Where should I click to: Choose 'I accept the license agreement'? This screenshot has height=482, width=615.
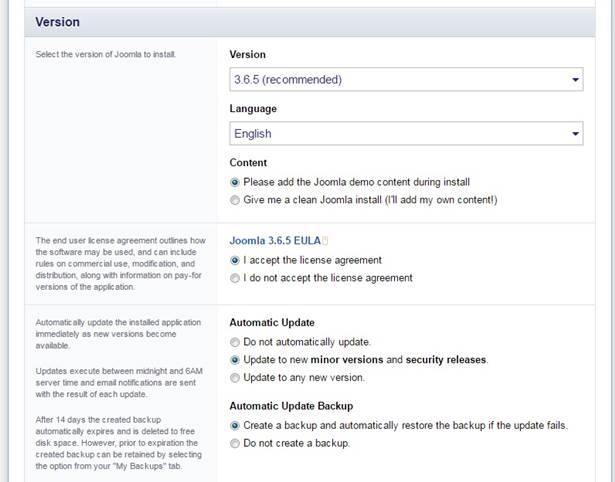point(235,260)
